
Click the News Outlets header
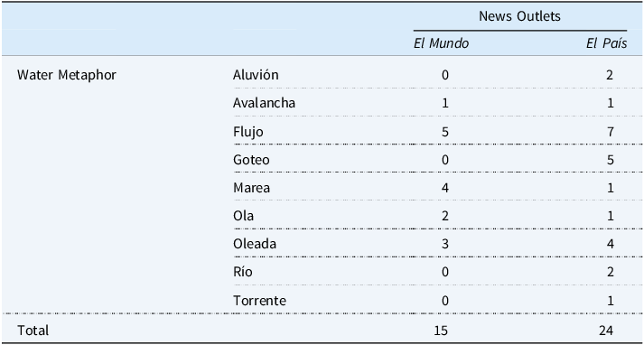click(x=519, y=16)
